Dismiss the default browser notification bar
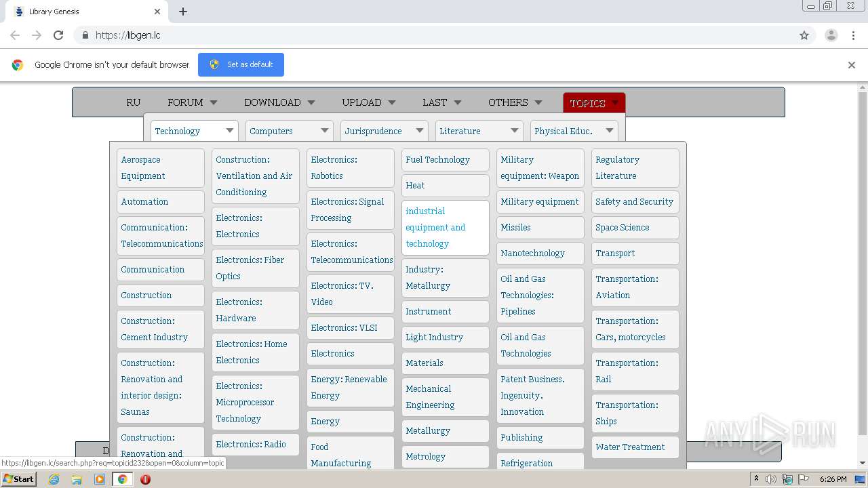Viewport: 868px width, 488px height. 852,65
